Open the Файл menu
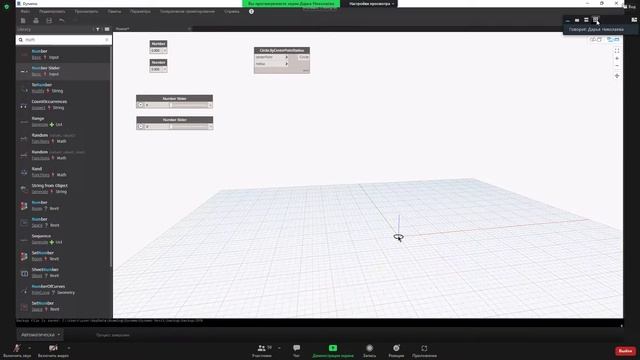 pos(25,11)
